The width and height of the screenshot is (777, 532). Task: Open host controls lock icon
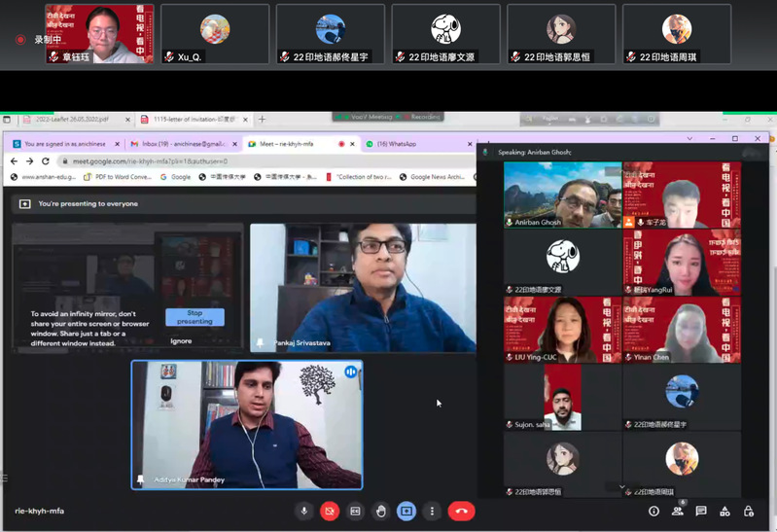[x=748, y=511]
